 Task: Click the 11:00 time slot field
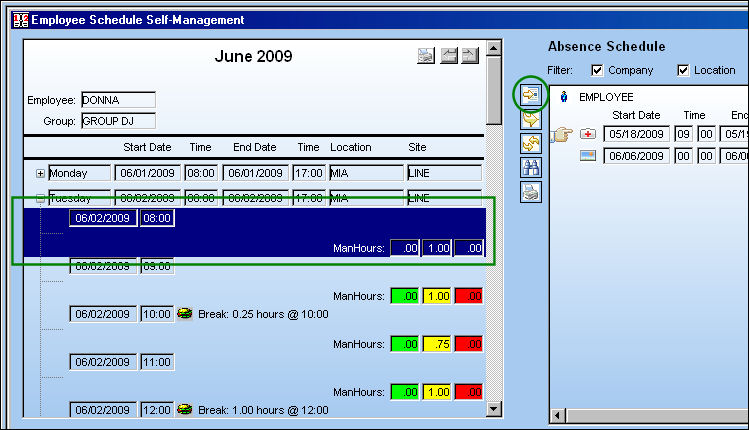(157, 362)
